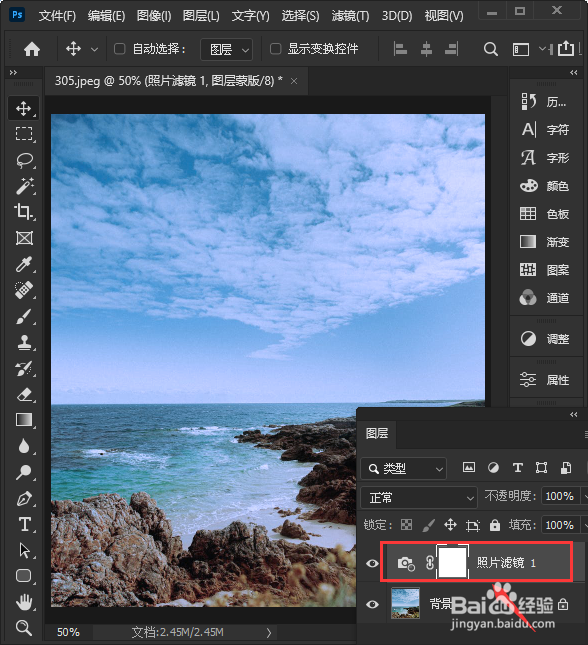Select the Magic Wand tool
This screenshot has height=645, width=588.
pos(24,186)
